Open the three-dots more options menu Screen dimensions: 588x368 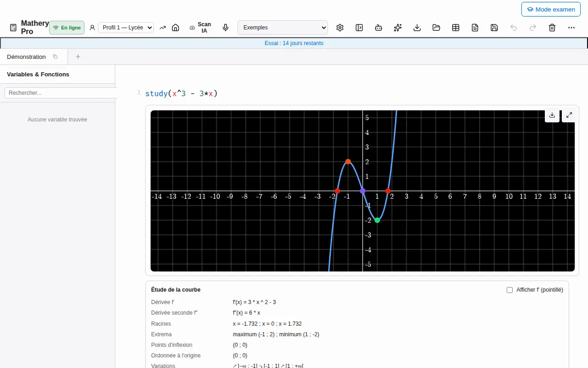click(571, 28)
